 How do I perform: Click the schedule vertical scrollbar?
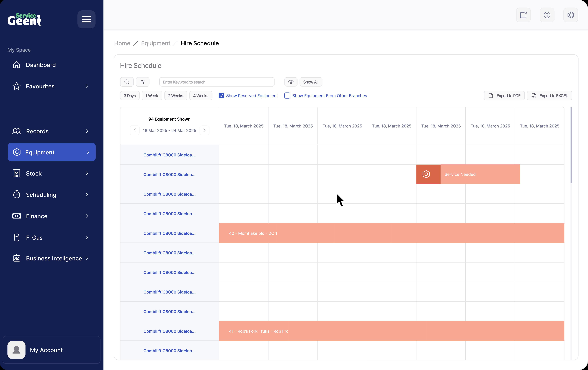(571, 145)
